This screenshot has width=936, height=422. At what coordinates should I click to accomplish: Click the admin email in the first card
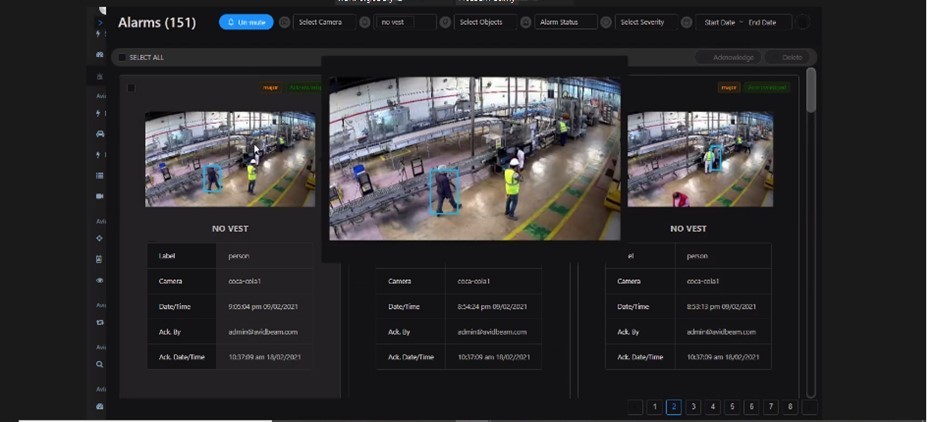tap(263, 332)
